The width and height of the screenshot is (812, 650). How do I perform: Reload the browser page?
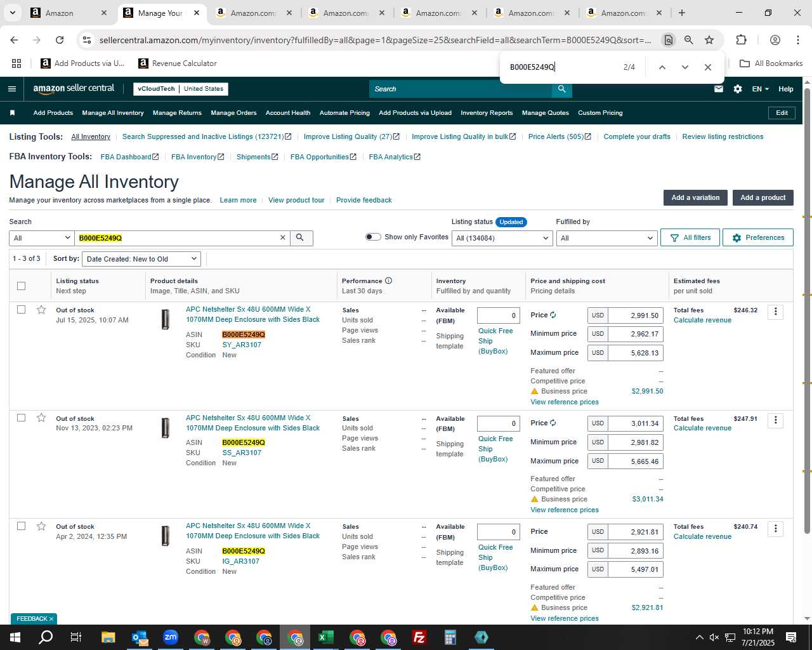60,40
